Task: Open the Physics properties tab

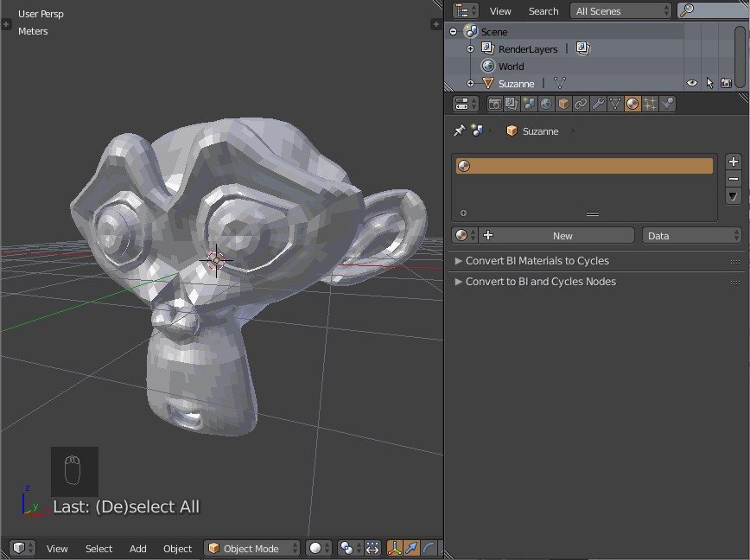Action: click(667, 104)
